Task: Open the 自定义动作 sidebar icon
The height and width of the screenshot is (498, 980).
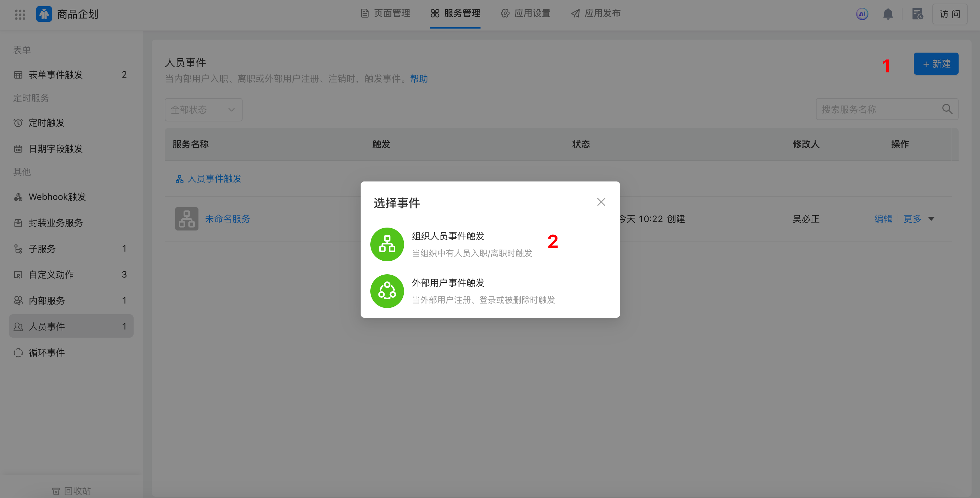Action: [x=18, y=274]
